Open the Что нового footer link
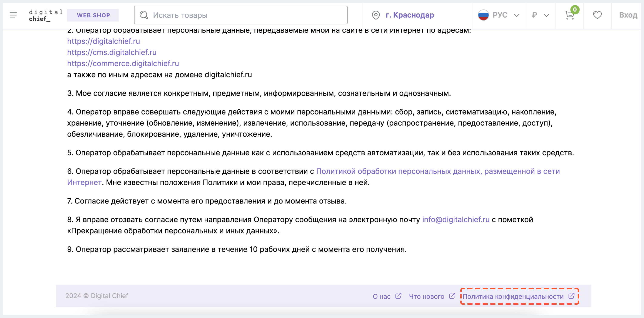This screenshot has height=318, width=644. pos(427,297)
